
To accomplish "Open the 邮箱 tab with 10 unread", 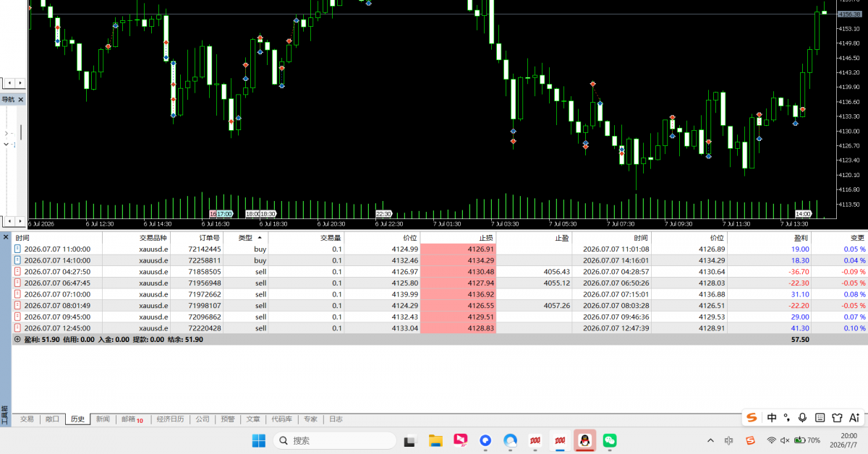I will [x=132, y=419].
